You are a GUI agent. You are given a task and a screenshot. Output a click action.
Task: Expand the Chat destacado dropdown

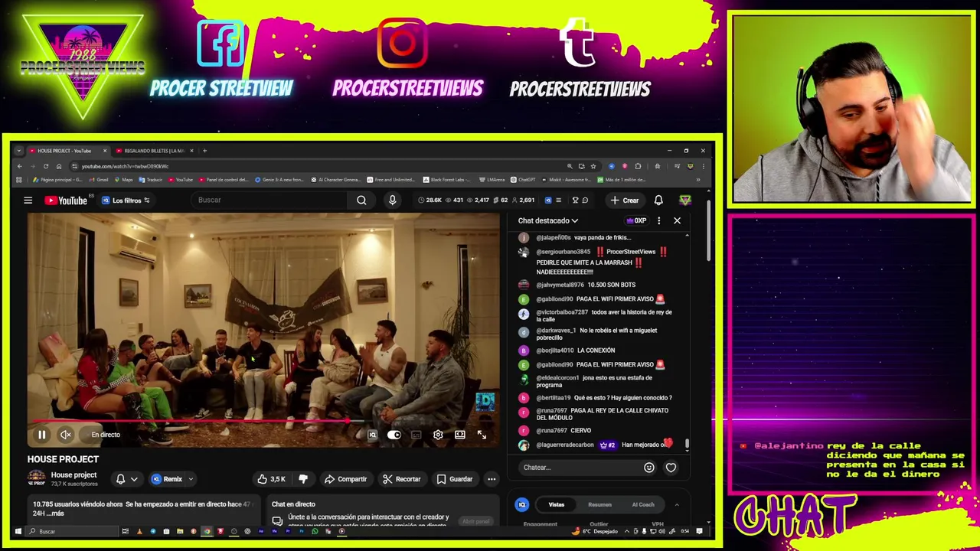click(x=548, y=220)
